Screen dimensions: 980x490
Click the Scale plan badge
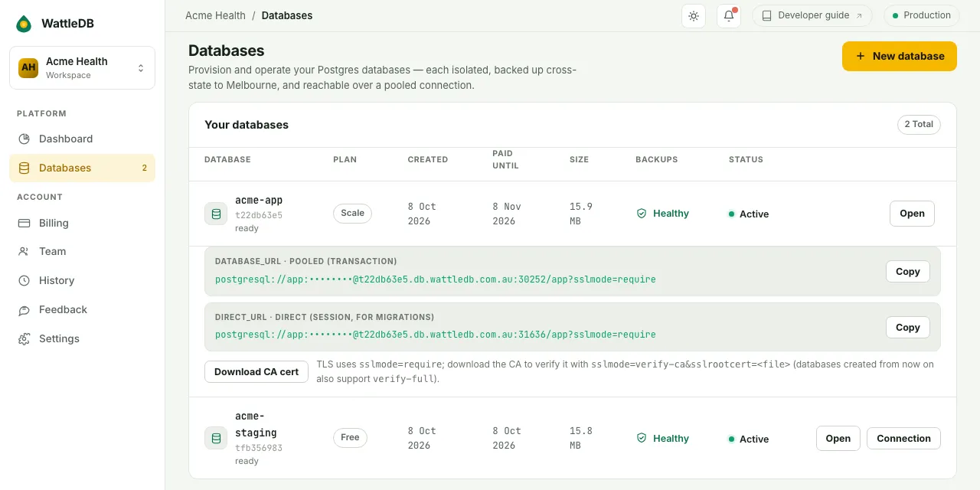352,213
